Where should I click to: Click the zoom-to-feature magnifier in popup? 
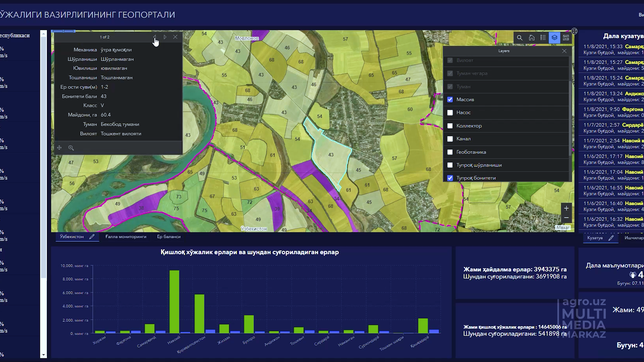coord(71,148)
